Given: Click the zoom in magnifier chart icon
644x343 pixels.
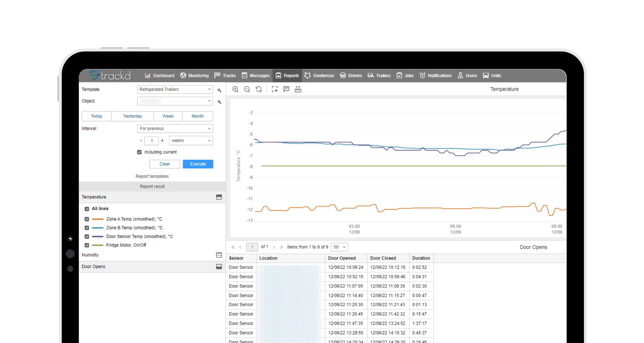Looking at the screenshot, I should click(235, 89).
